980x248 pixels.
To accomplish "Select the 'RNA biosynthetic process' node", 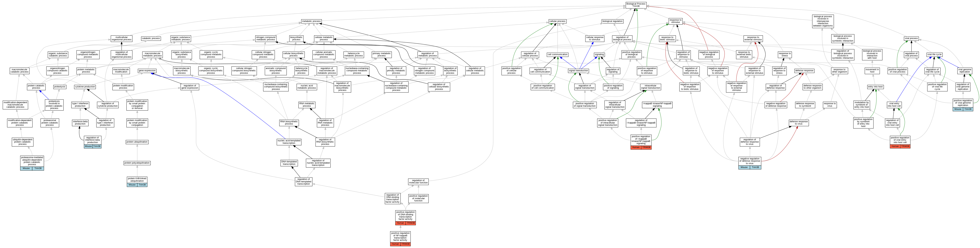I will (289, 122).
